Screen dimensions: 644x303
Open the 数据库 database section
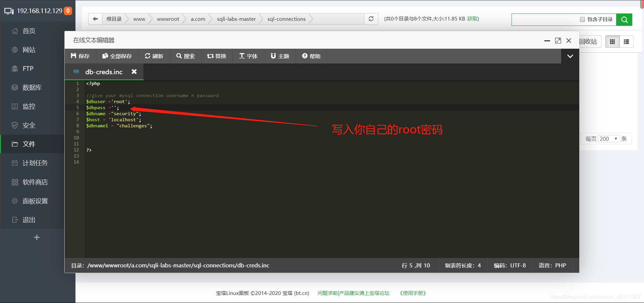pyautogui.click(x=32, y=87)
